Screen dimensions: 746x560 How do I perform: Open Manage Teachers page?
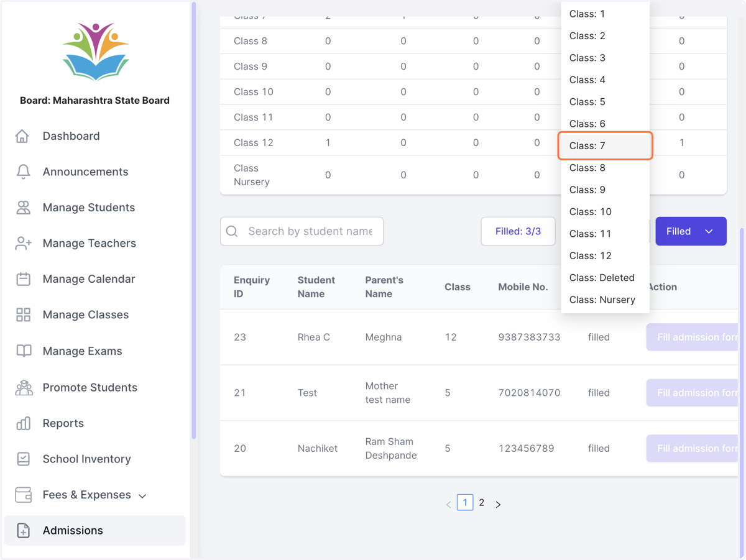[95, 244]
